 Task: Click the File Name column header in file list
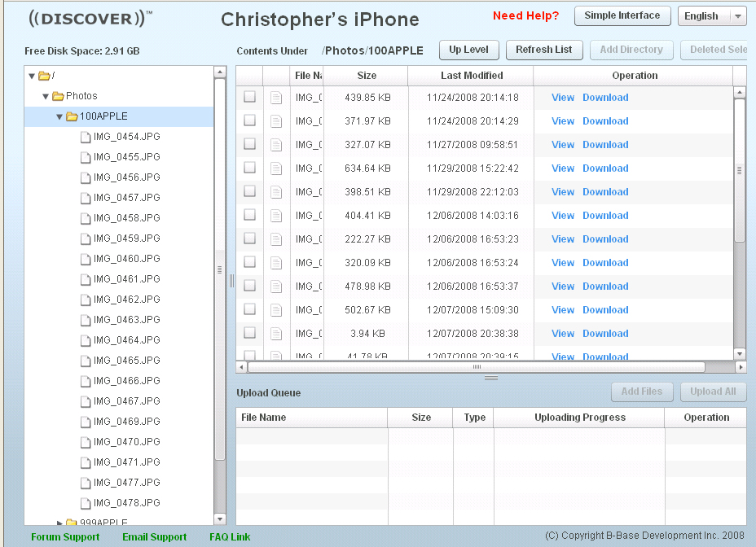coord(307,76)
